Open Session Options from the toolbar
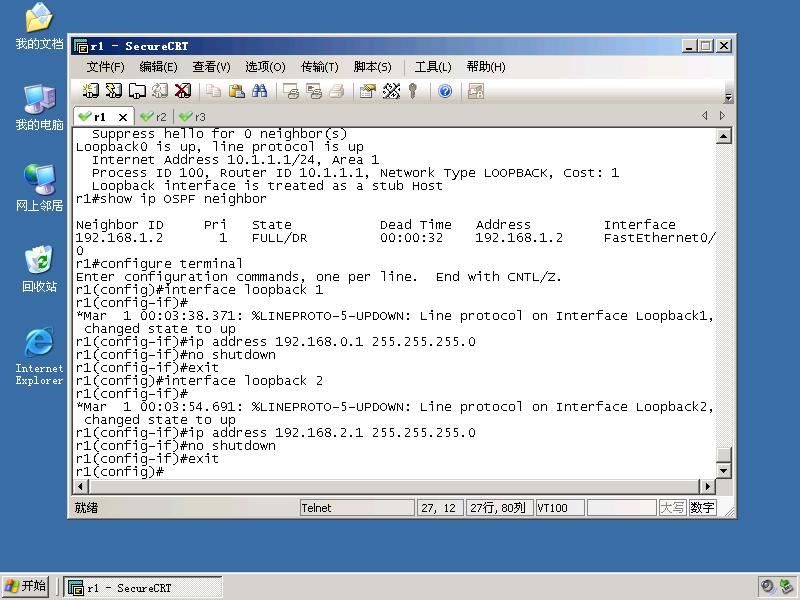 (367, 91)
